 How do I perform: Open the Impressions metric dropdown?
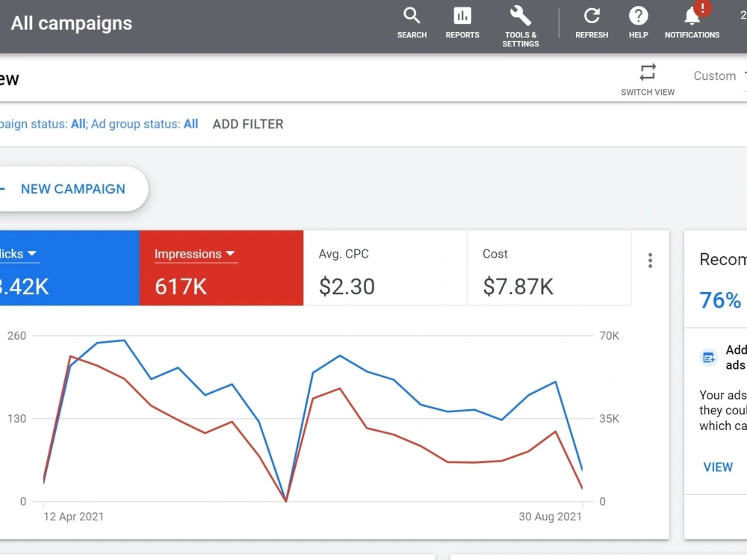pos(195,254)
